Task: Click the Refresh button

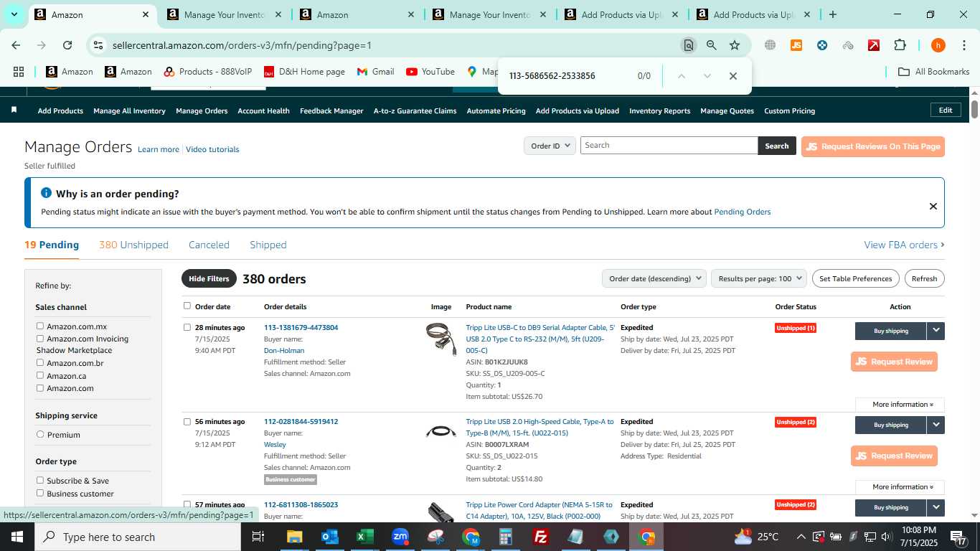Action: click(x=924, y=278)
